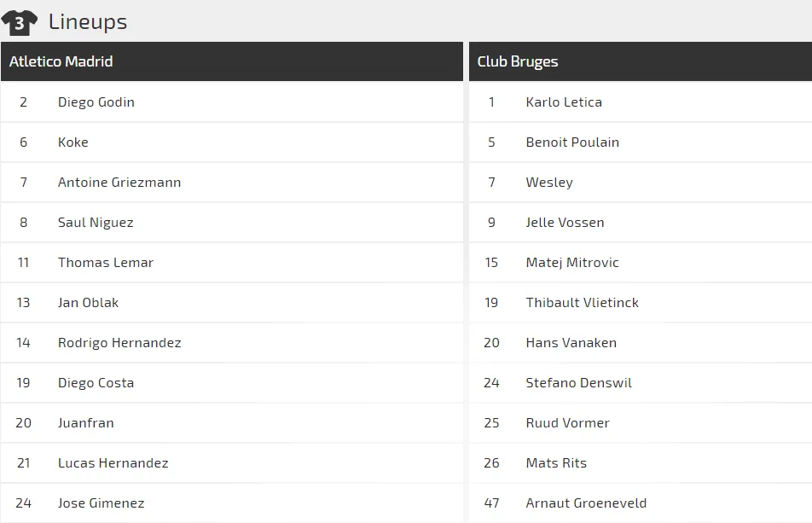Open Diego Godin's player link
This screenshot has width=812, height=523.
96,102
